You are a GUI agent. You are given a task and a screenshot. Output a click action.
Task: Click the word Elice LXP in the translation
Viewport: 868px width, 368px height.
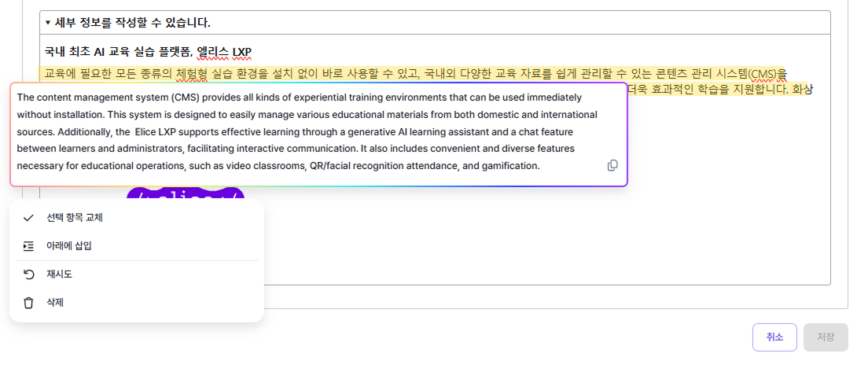(155, 131)
